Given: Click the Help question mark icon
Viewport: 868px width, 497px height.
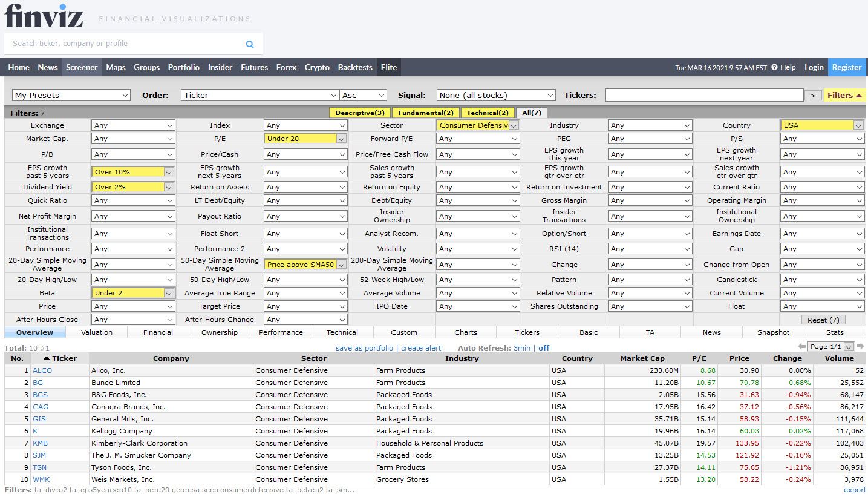Looking at the screenshot, I should [774, 68].
